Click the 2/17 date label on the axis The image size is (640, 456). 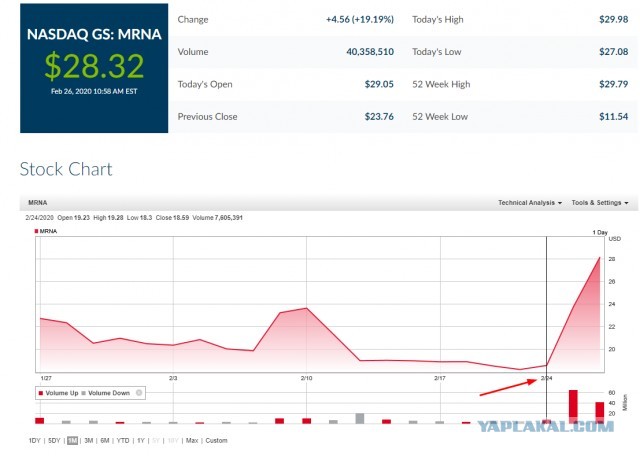pyautogui.click(x=440, y=378)
